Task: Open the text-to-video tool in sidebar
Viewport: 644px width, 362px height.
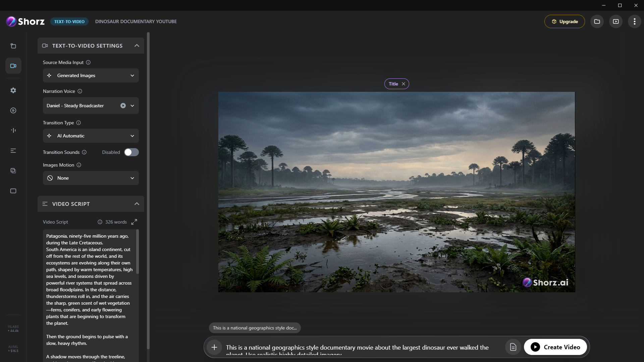Action: coord(13,66)
